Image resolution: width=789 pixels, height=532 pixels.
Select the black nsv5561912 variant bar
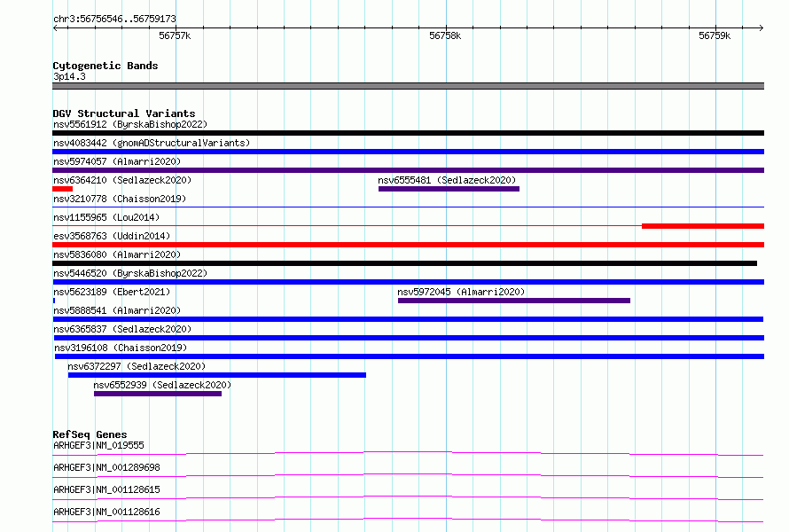pos(408,133)
